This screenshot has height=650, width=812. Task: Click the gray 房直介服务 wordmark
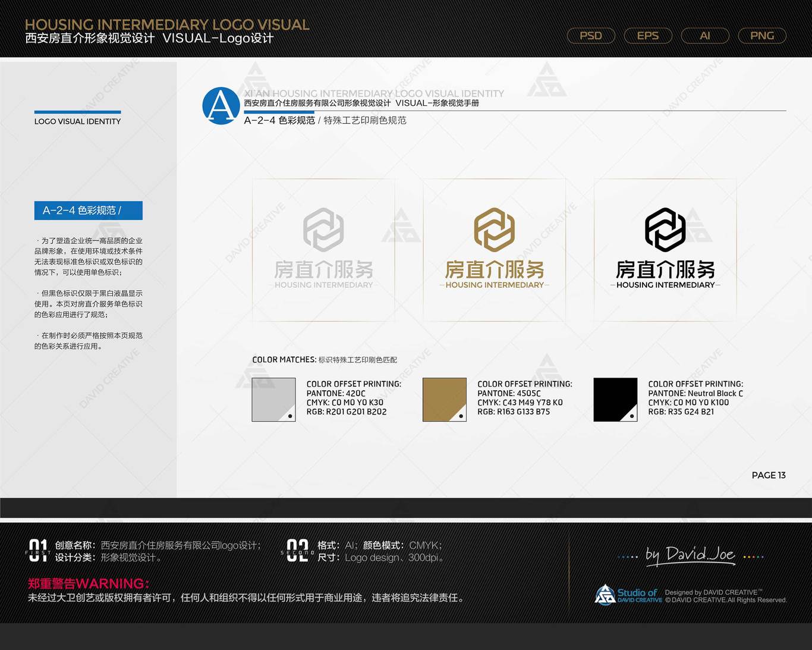[x=323, y=270]
